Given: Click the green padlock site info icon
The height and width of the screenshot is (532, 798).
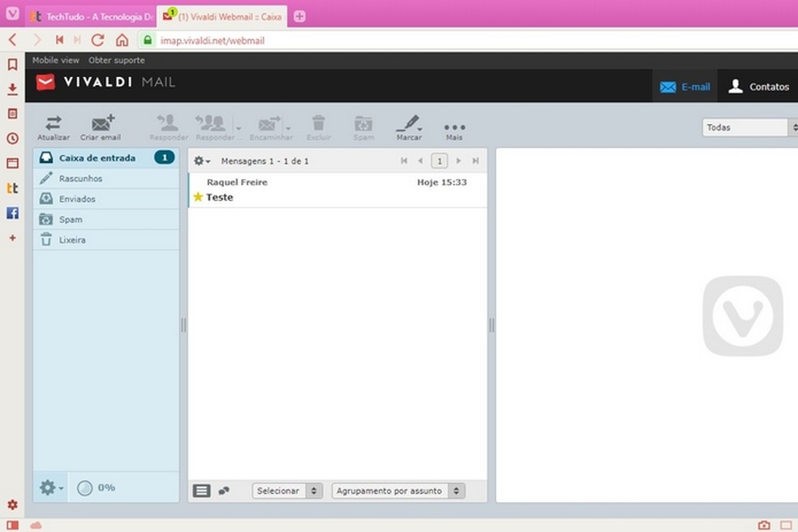Looking at the screenshot, I should [148, 40].
